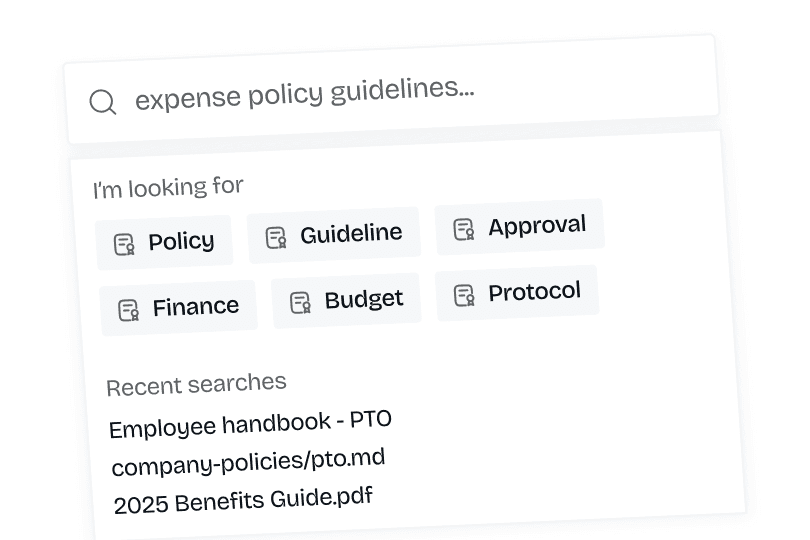810x540 pixels.
Task: Open recent search company-policies/pto.md
Action: (x=248, y=463)
